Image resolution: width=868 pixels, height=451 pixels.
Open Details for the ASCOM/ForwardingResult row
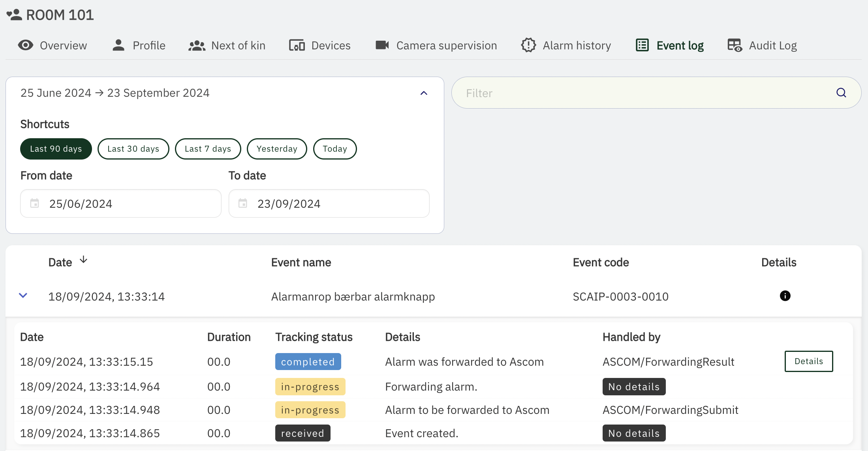tap(809, 361)
